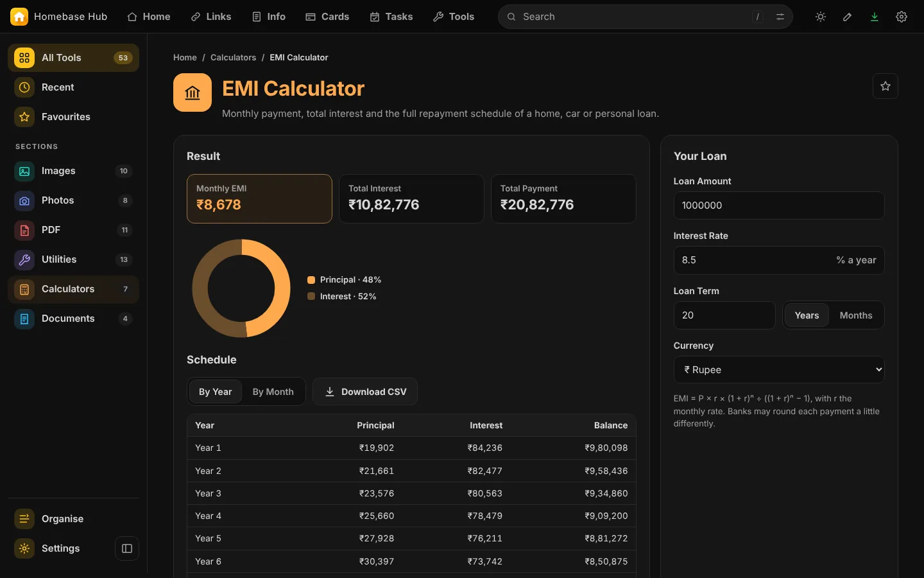Click the EMI Calculator bank icon
Viewport: 924px width, 578px height.
pos(193,92)
